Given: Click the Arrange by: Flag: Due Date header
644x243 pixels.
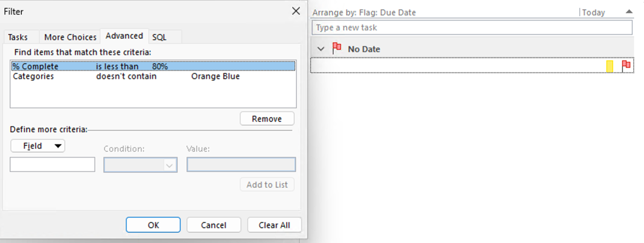Looking at the screenshot, I should 363,12.
